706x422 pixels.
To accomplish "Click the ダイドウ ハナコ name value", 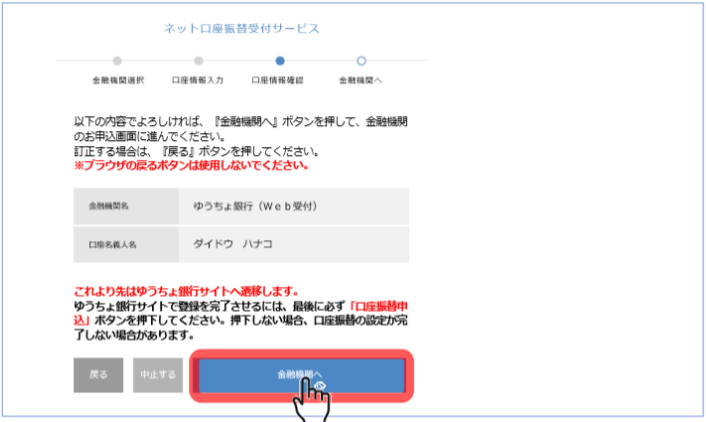I will click(233, 244).
